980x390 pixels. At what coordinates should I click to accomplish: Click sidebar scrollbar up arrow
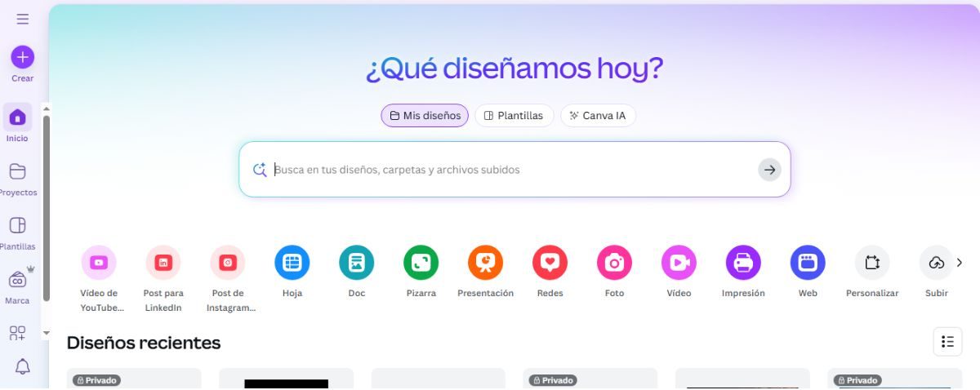[47, 109]
